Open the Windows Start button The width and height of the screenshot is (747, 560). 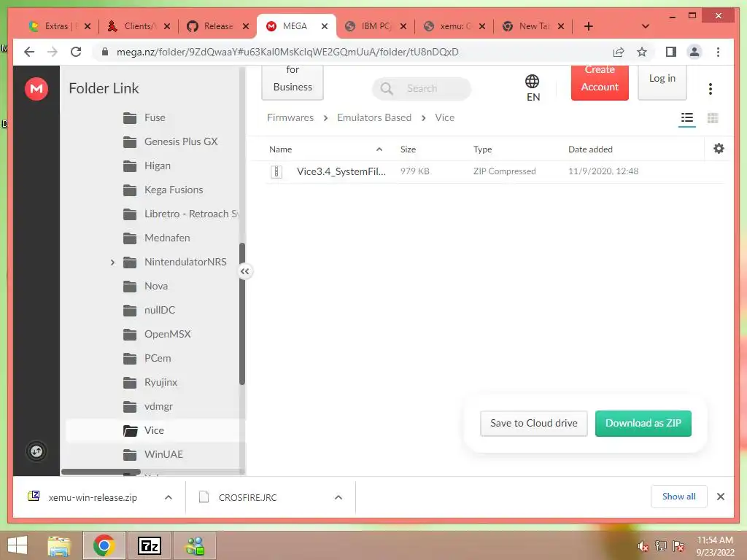[18, 545]
